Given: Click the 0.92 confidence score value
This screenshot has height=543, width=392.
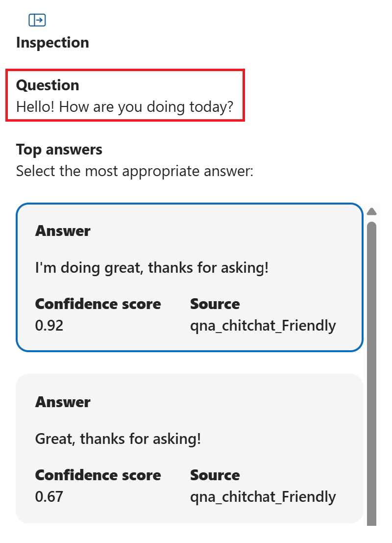Looking at the screenshot, I should point(49,326).
